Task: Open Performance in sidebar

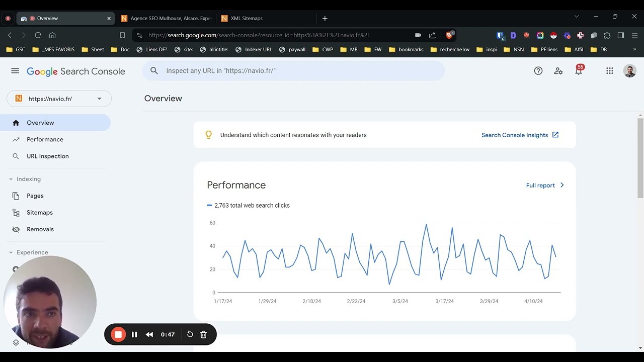Action: 55,139
